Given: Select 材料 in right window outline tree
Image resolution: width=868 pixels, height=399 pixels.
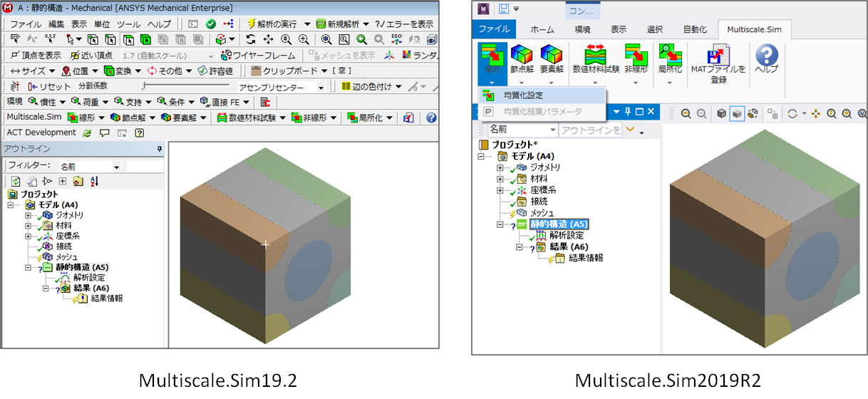Looking at the screenshot, I should coord(539,178).
